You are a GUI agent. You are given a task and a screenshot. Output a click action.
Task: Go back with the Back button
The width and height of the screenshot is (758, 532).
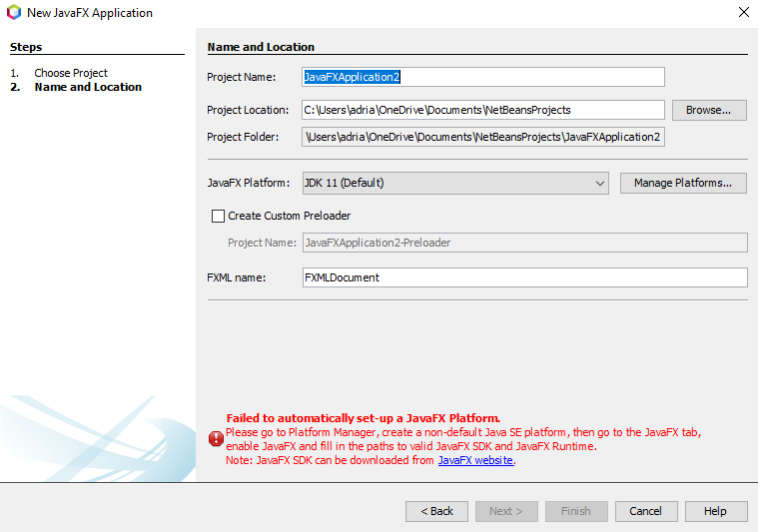436,511
